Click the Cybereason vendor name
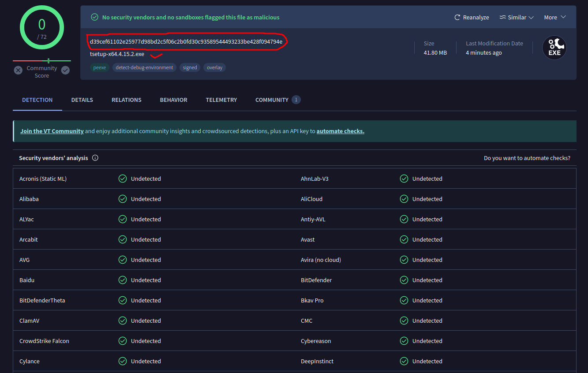The width and height of the screenshot is (588, 373). pos(316,341)
